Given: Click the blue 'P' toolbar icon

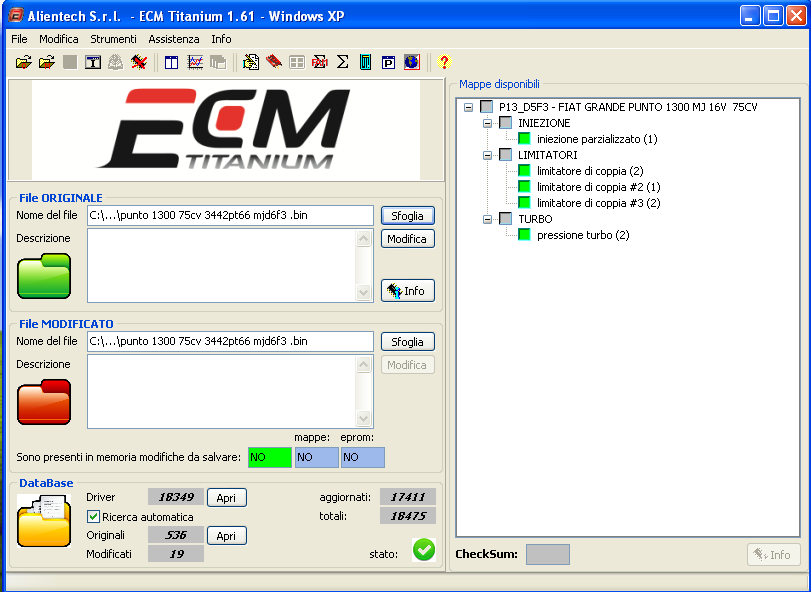Looking at the screenshot, I should [x=388, y=63].
